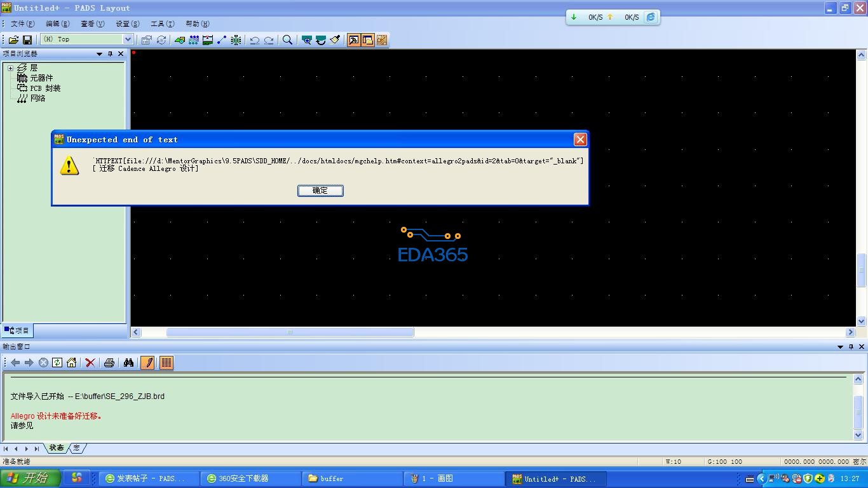
Task: Click the W:10 width status field
Action: [682, 462]
